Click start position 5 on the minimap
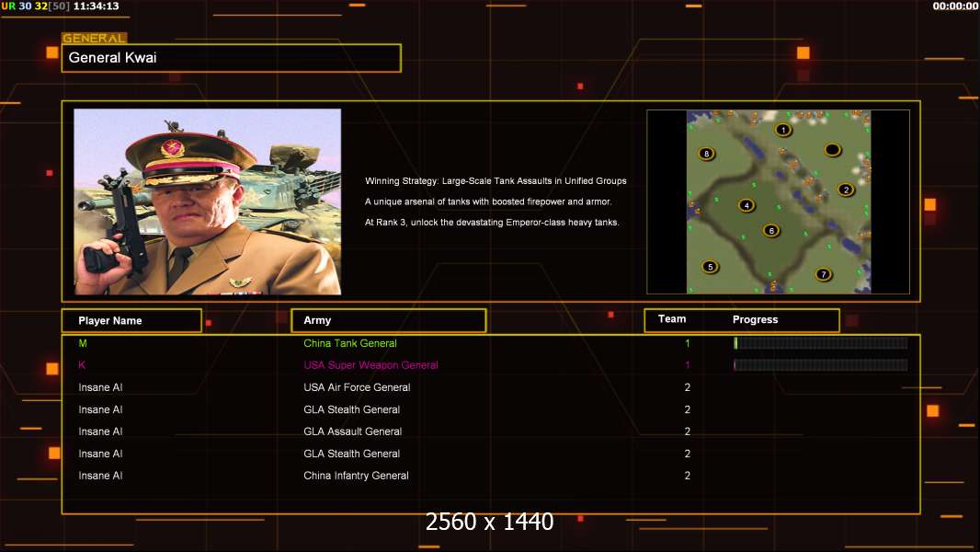This screenshot has width=980, height=552. [x=710, y=266]
